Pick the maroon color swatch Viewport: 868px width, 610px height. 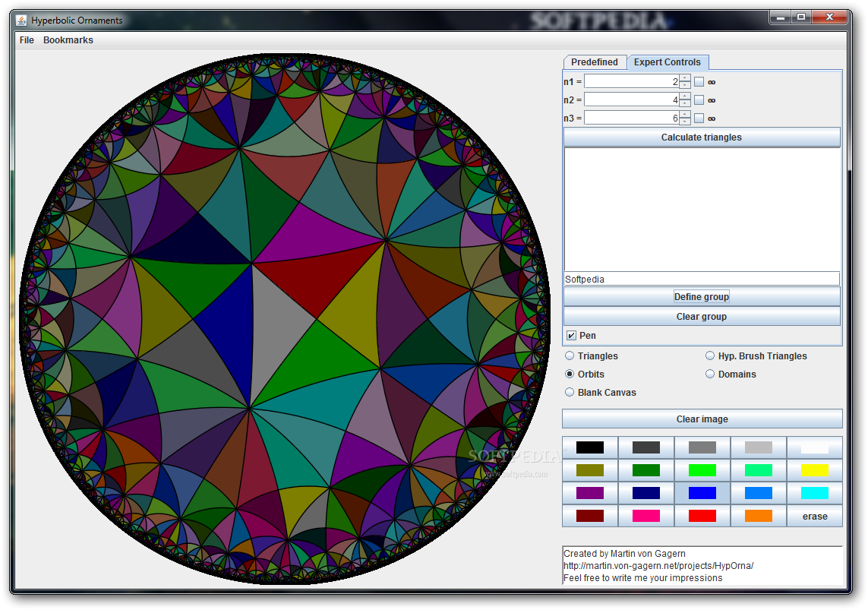click(590, 515)
